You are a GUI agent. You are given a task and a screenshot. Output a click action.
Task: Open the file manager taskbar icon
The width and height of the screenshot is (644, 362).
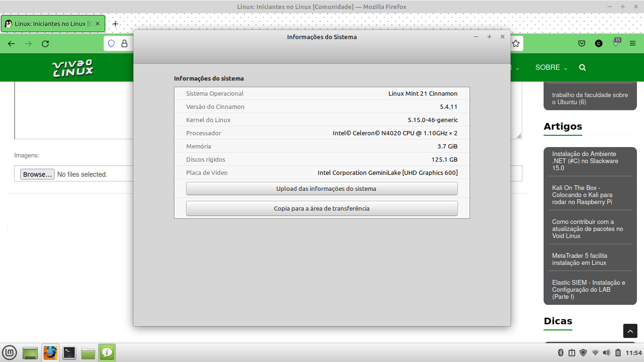click(x=88, y=353)
